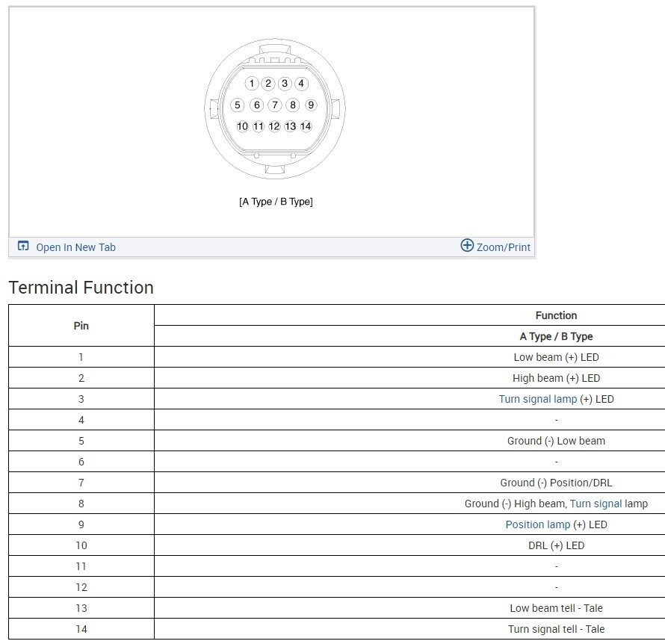
Task: Click the pin number 11 table cell
Action: click(x=81, y=566)
